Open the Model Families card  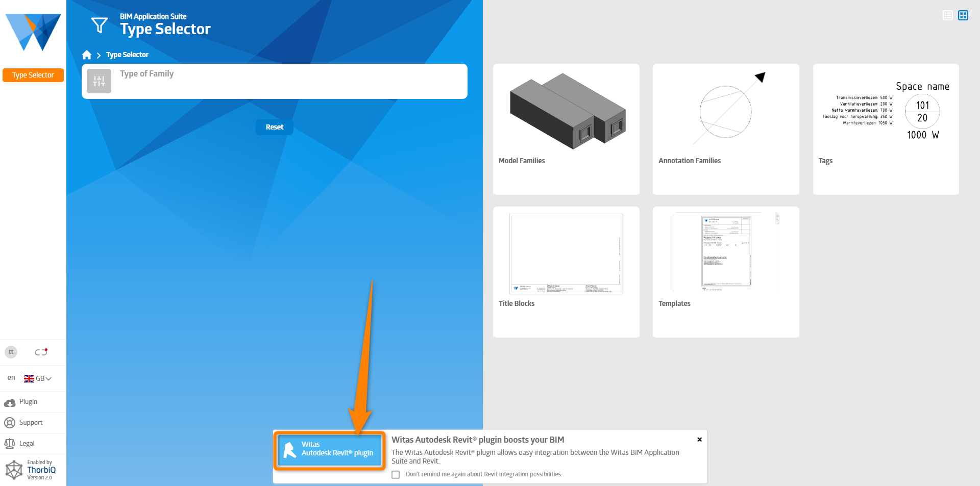pos(566,129)
